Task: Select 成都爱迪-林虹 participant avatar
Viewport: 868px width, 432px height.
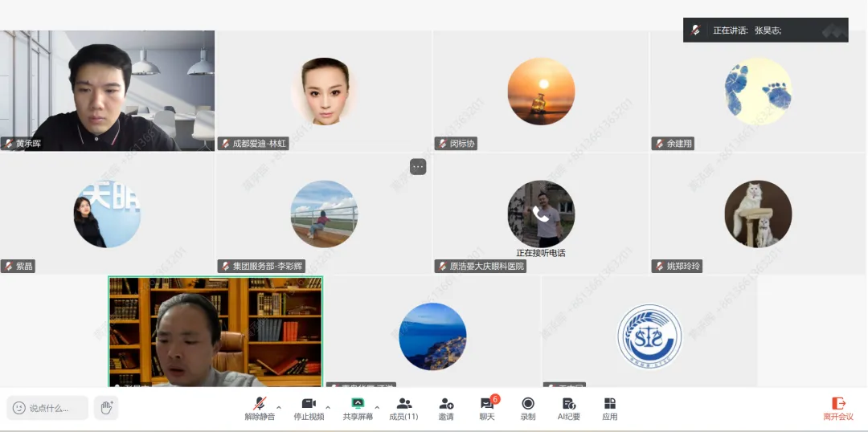Action: pyautogui.click(x=325, y=91)
